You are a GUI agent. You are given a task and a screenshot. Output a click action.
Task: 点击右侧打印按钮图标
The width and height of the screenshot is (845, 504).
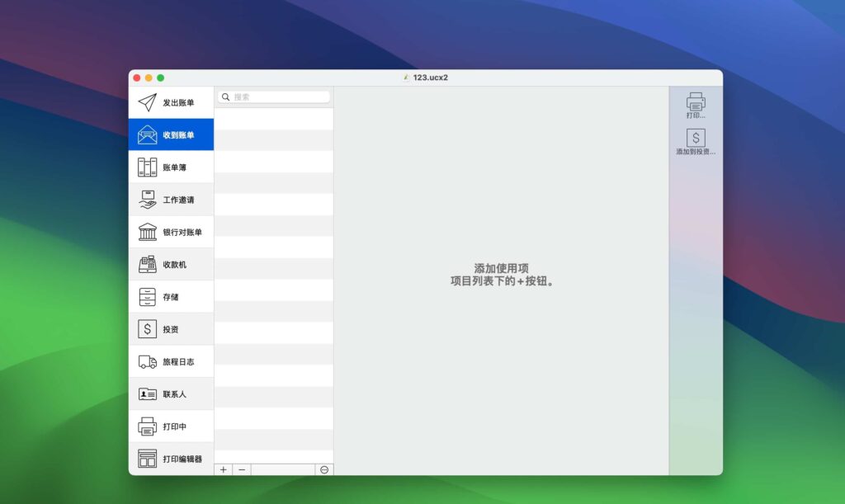(696, 100)
